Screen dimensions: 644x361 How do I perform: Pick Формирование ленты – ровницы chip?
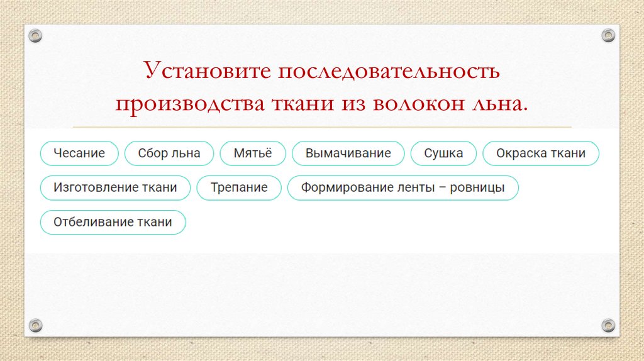pyautogui.click(x=403, y=187)
